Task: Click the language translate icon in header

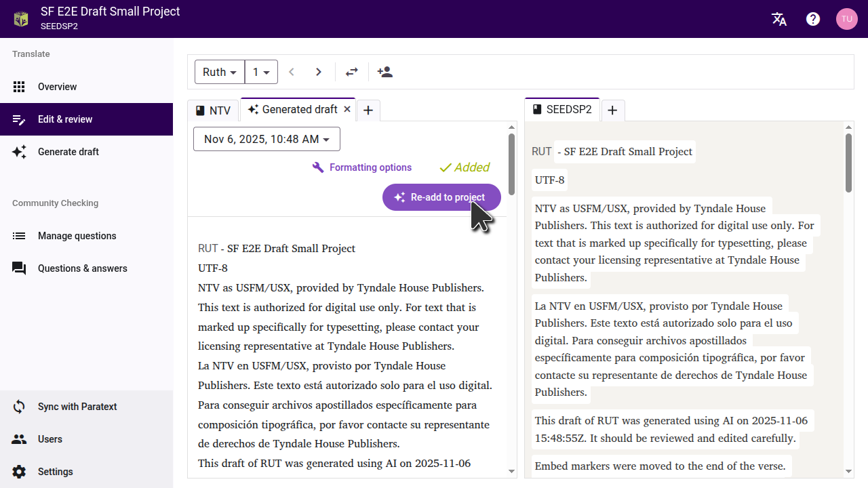Action: (779, 19)
